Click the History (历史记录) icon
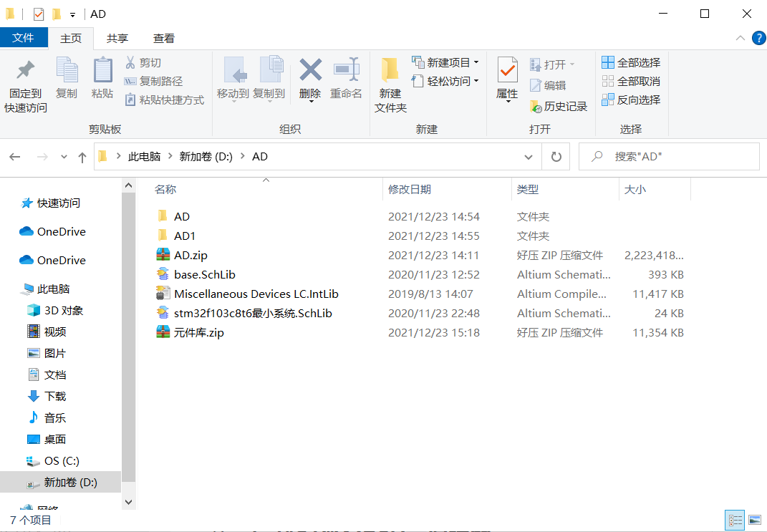Viewport: 767px width, 532px height. coord(536,107)
